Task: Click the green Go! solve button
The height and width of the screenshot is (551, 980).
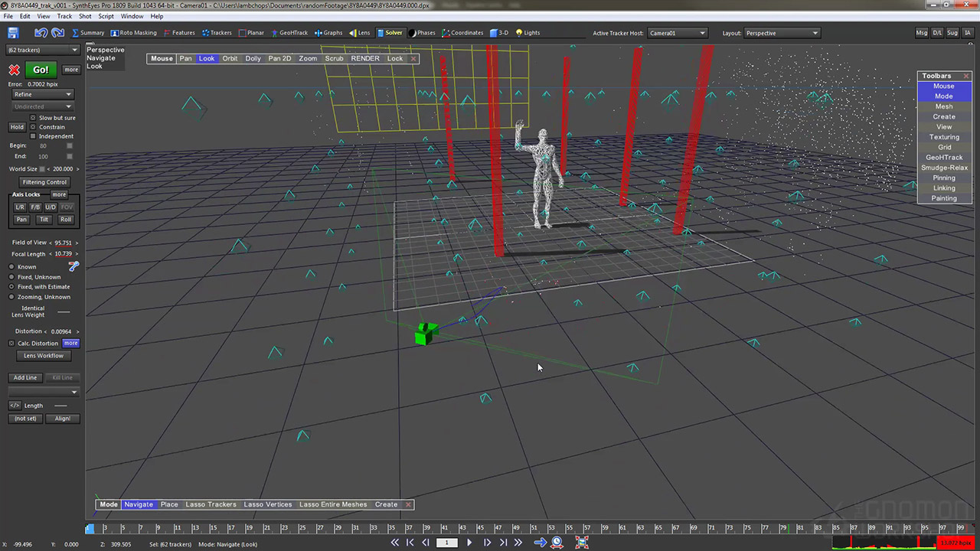Action: [41, 70]
